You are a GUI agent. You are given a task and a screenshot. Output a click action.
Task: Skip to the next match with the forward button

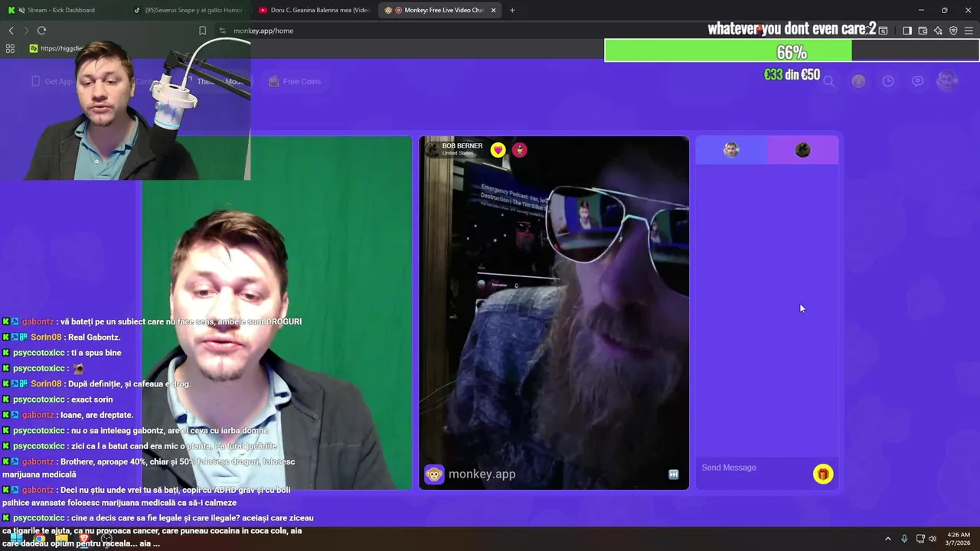[674, 474]
